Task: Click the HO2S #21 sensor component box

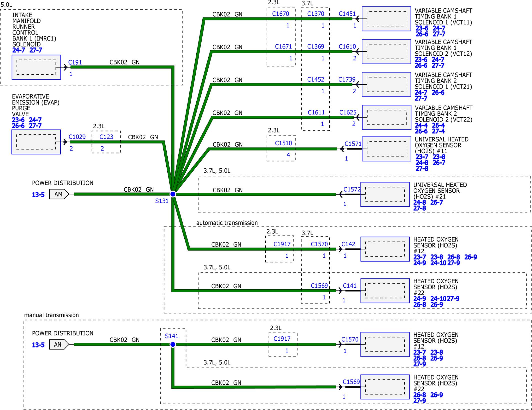Action: [385, 194]
